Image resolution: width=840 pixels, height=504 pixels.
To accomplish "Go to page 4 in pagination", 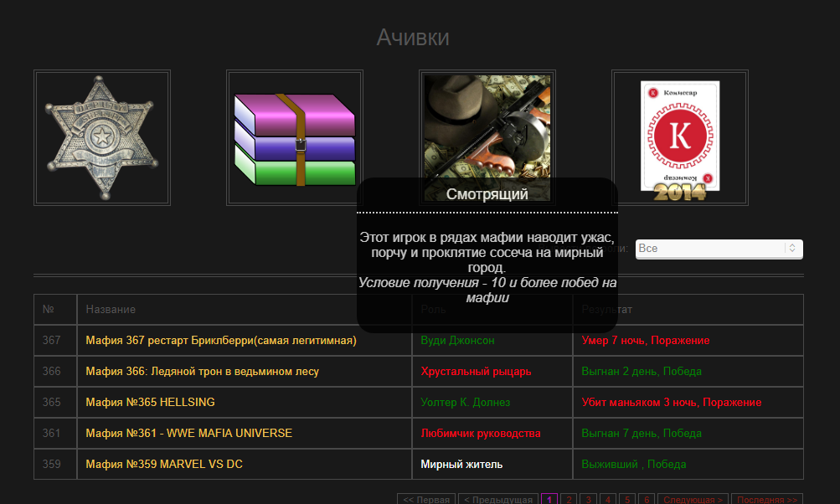I will 607,499.
